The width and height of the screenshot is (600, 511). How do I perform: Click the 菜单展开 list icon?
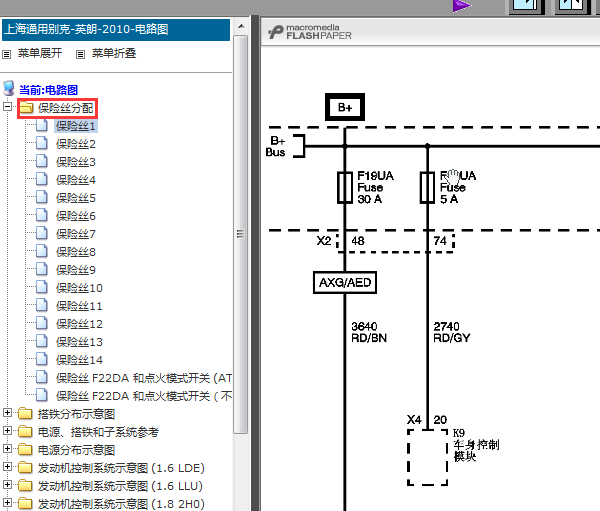tap(7, 54)
